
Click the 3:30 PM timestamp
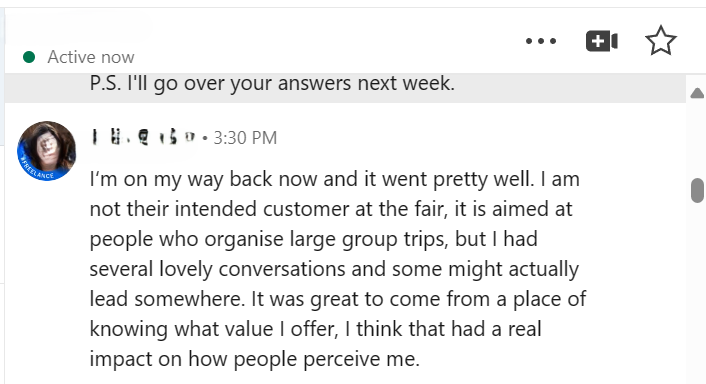click(x=245, y=138)
